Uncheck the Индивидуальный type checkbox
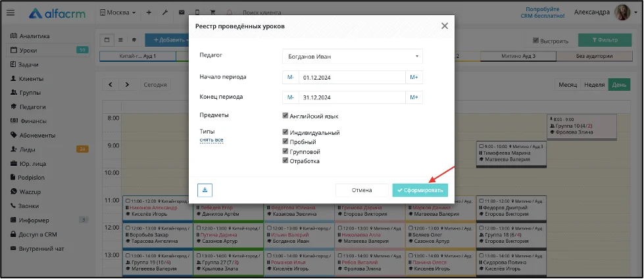Screen dimensions: 644x279 (x=285, y=132)
